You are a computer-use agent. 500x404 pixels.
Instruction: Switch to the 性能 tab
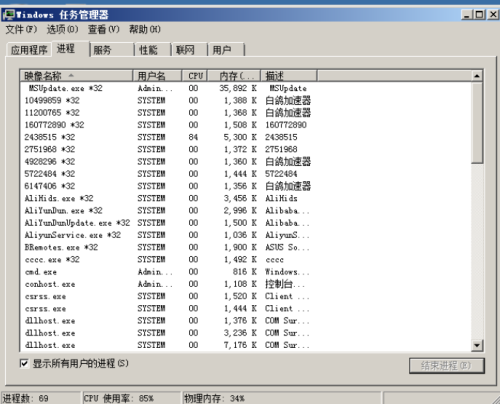(152, 50)
